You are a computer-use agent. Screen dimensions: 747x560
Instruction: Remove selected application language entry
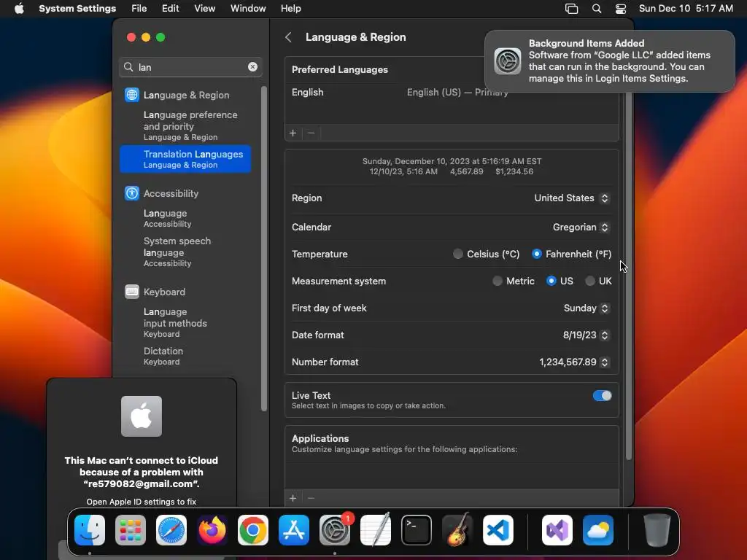pyautogui.click(x=311, y=498)
